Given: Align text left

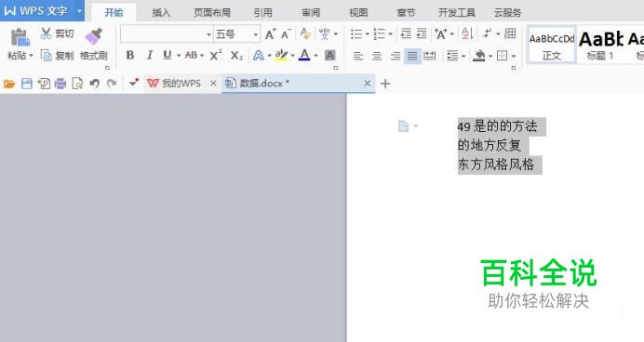Looking at the screenshot, I should pyautogui.click(x=358, y=56).
